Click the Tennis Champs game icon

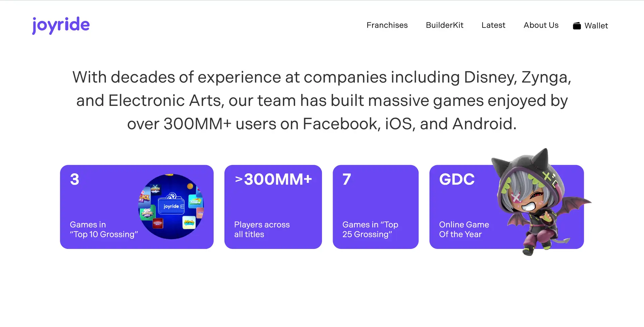click(x=195, y=201)
